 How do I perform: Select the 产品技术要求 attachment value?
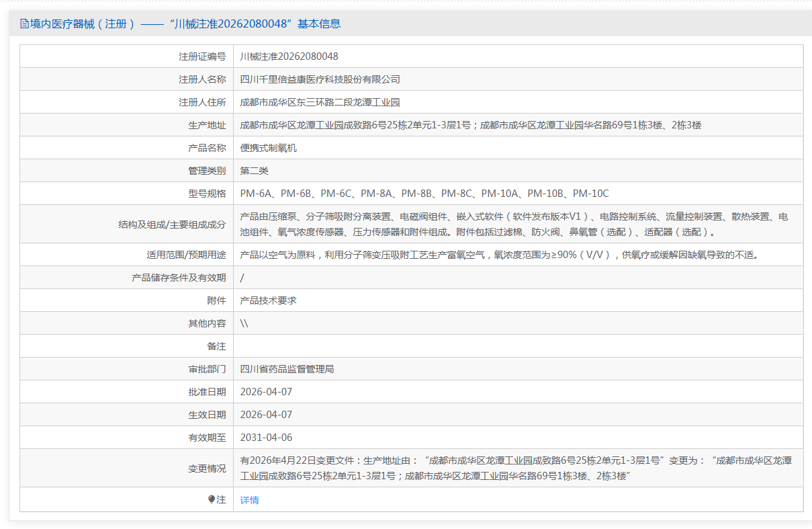[x=269, y=300]
